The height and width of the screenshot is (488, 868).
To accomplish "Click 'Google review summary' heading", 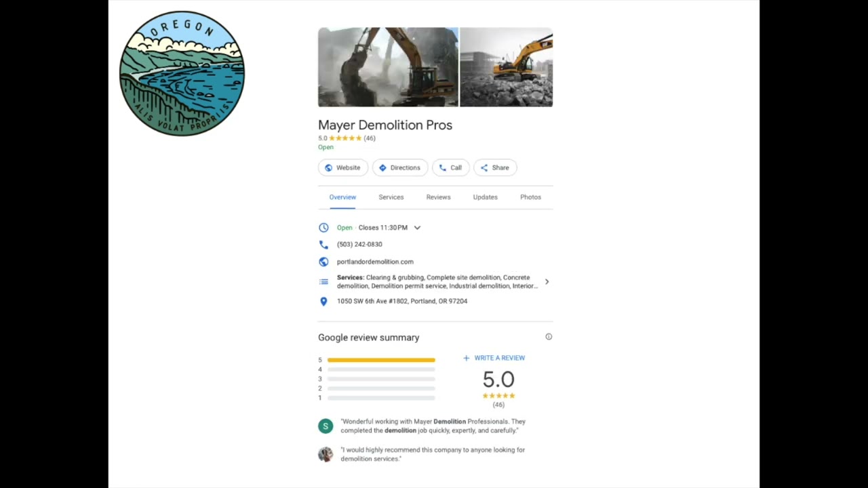I will [369, 338].
